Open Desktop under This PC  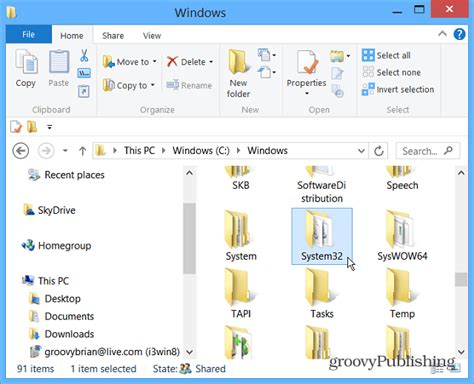click(55, 299)
